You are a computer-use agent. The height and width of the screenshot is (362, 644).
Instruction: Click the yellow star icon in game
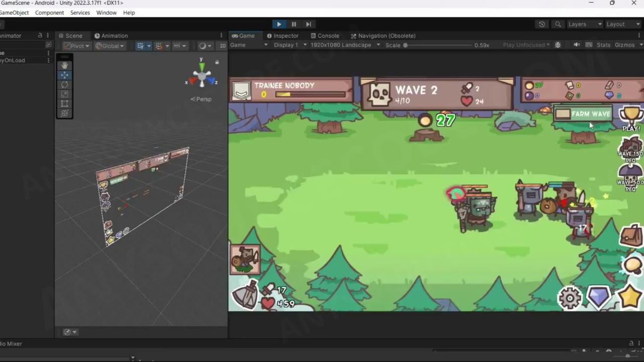coord(630,296)
